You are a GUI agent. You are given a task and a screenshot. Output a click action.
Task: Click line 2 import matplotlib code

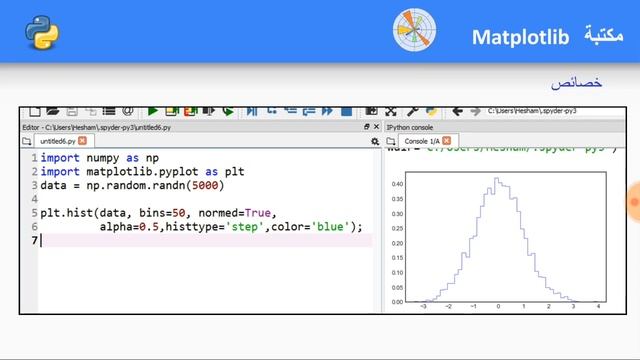(x=142, y=171)
